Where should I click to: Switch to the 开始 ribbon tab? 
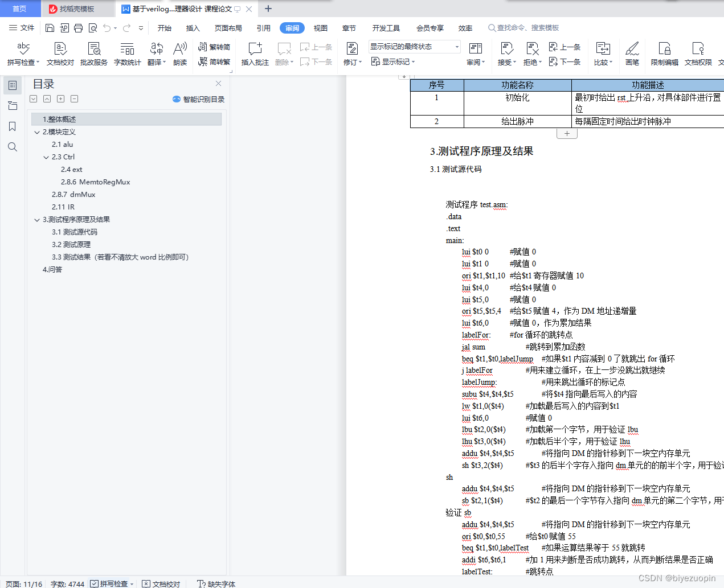pyautogui.click(x=165, y=28)
